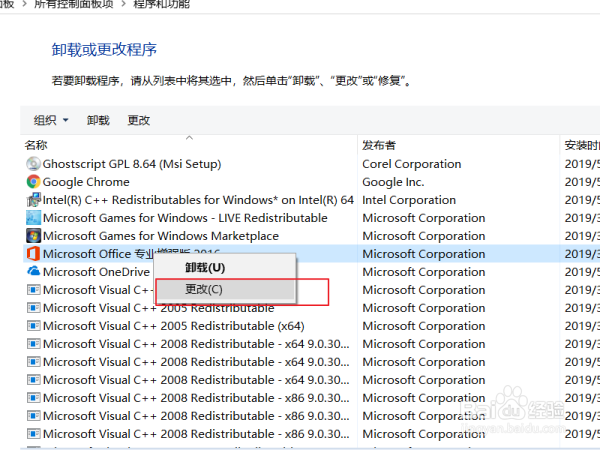Screen dimensions: 600x450
Task: Click Intel Corporation publisher cell
Action: click(409, 200)
